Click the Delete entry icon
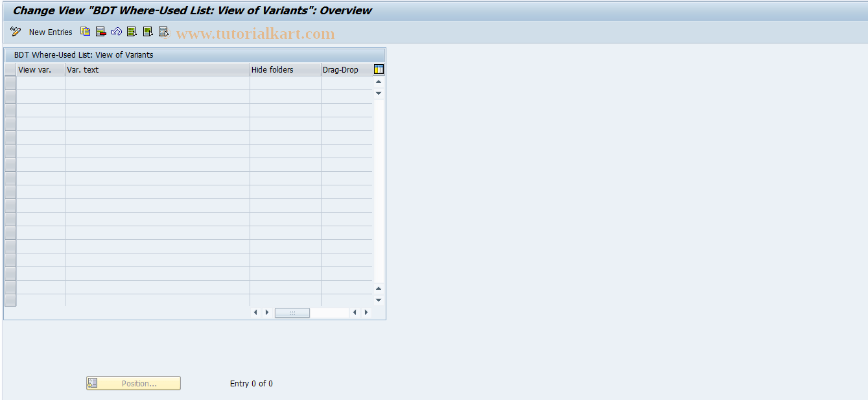The height and width of the screenshot is (400, 868). [100, 31]
